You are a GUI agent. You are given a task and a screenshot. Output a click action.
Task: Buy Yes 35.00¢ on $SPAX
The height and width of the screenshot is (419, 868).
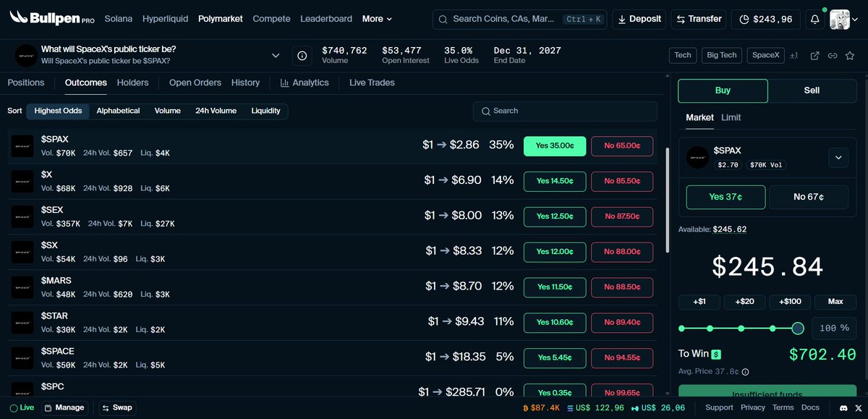[x=555, y=145]
